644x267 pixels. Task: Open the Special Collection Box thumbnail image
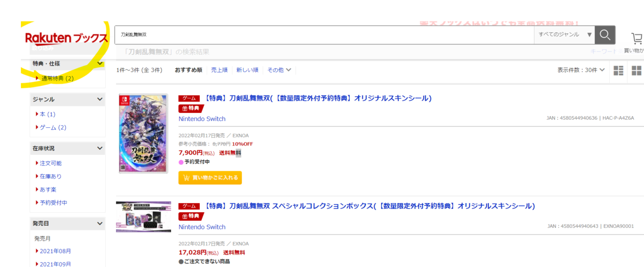click(x=143, y=217)
